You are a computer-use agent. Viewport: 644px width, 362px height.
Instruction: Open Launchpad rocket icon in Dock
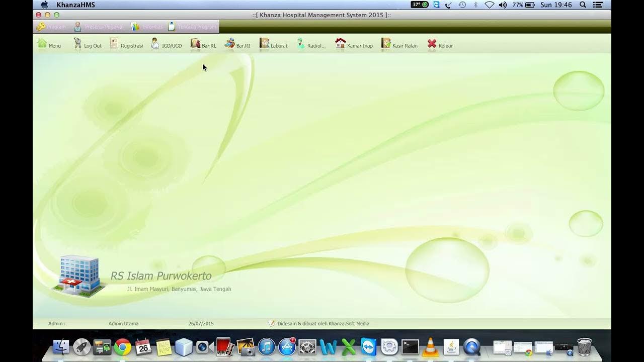pos(82,347)
